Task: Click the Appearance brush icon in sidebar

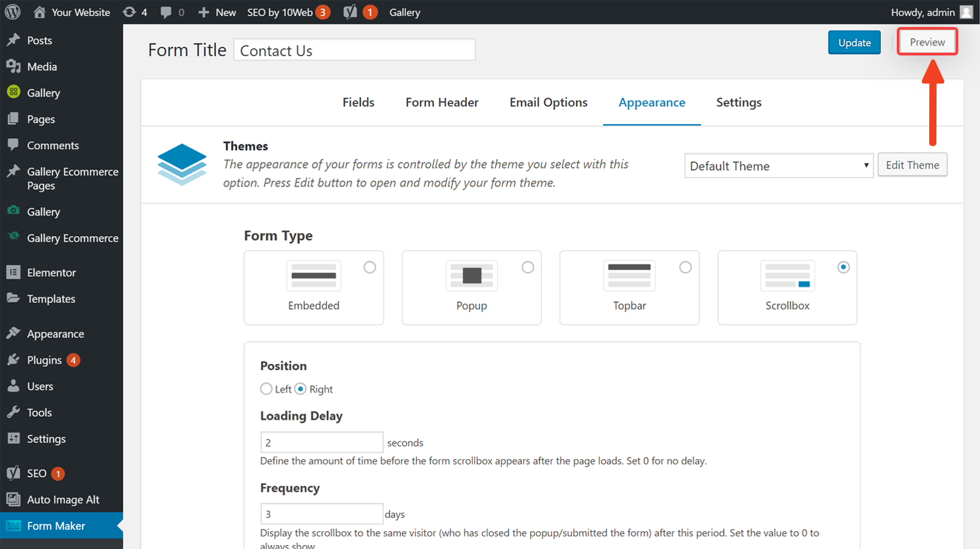Action: tap(13, 333)
